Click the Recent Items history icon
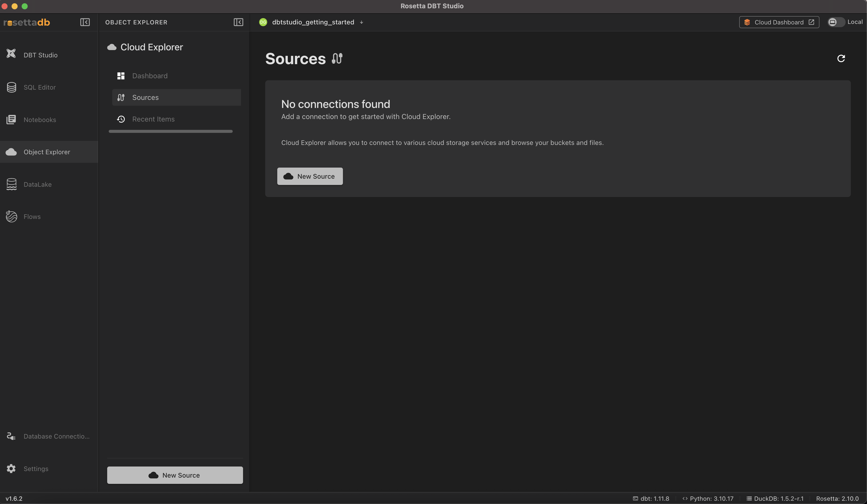Screen dimensions: 867x504 (x=121, y=119)
